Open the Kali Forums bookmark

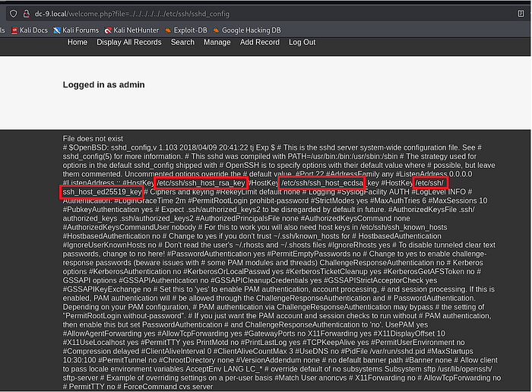click(x=76, y=30)
